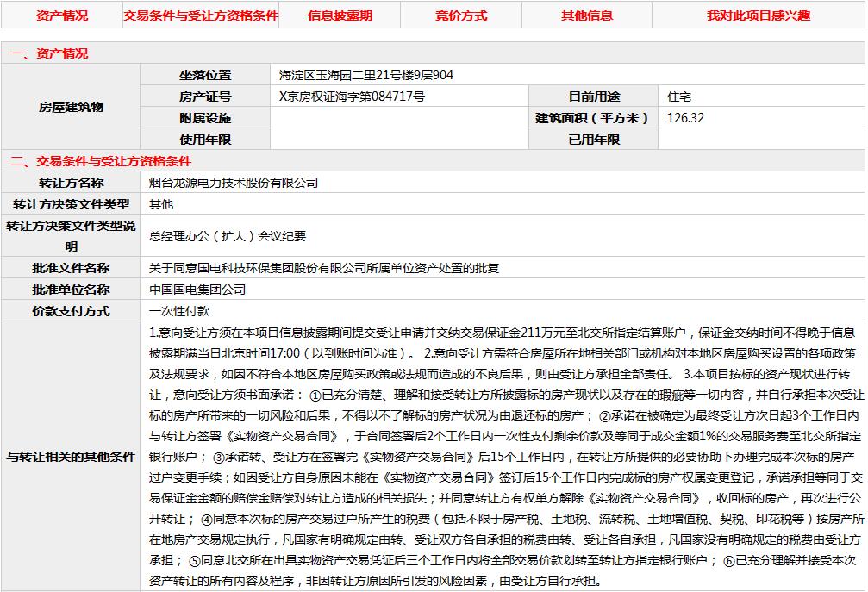
Task: Open the 其他信息 tab
Action: (587, 16)
